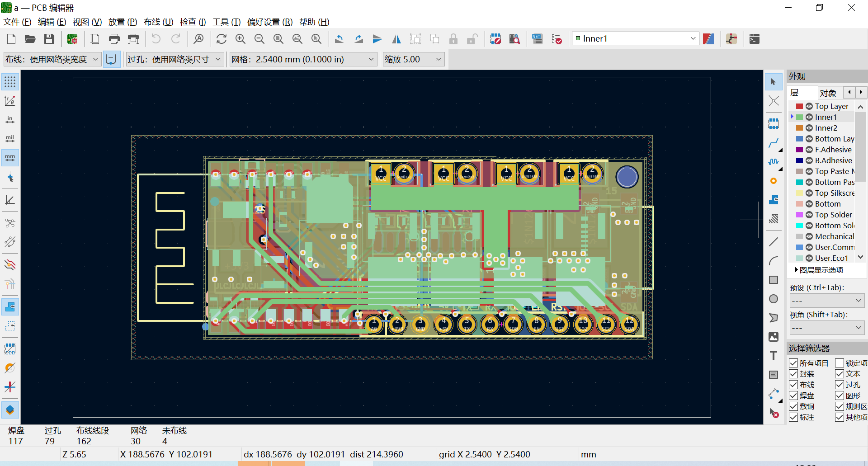868x466 pixels.
Task: Open the 预设 presets combo box
Action: [x=827, y=301]
